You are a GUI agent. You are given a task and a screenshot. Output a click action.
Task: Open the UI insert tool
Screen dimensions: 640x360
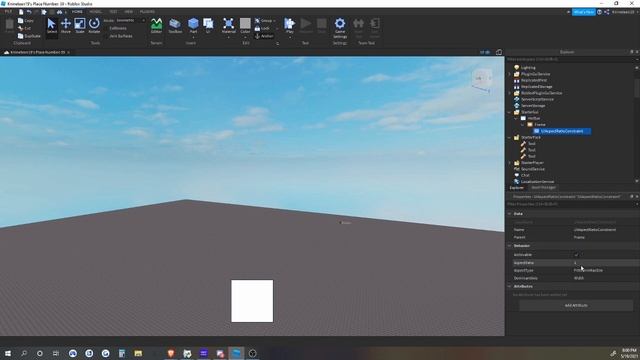(x=208, y=26)
